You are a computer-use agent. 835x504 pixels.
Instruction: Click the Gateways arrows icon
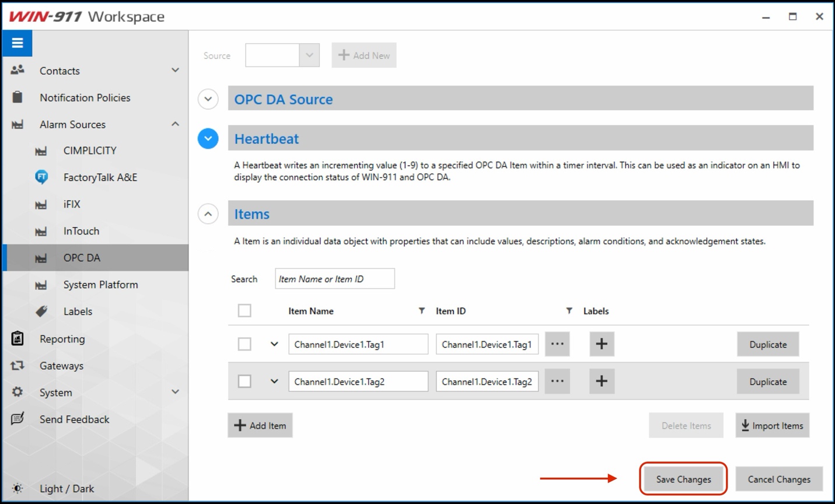pyautogui.click(x=18, y=365)
